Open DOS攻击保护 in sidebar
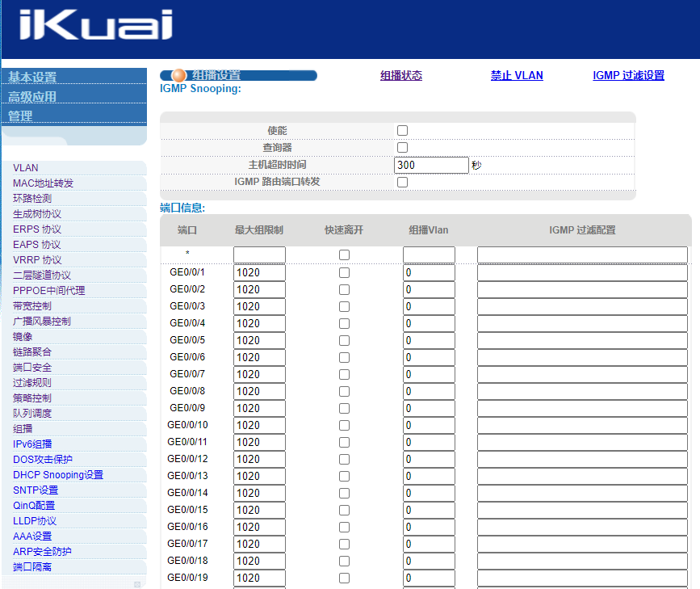700x589 pixels. 43,460
